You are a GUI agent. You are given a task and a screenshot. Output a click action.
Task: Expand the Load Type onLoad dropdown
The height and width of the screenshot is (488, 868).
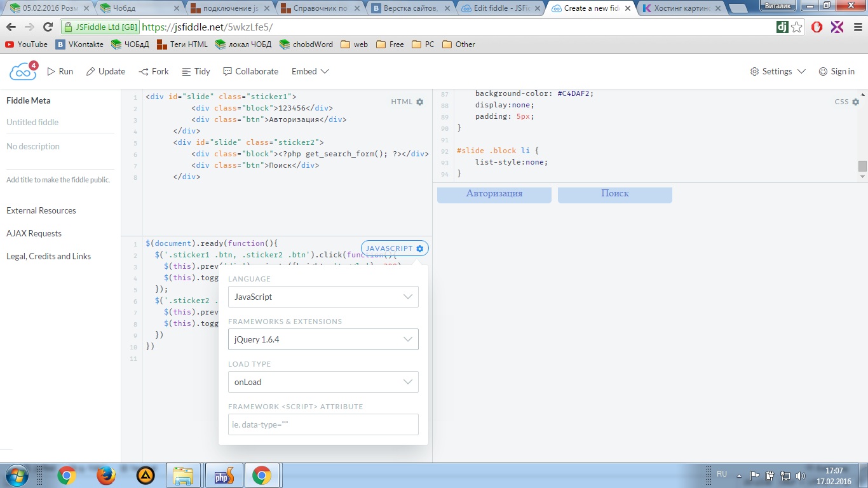point(323,382)
